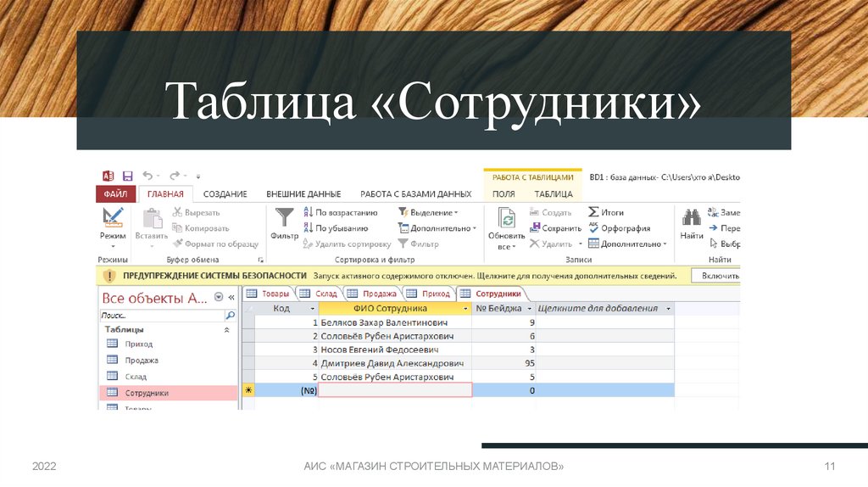Click Щелкните для добавления column header
Screen dimensions: 868x487
pos(604,309)
